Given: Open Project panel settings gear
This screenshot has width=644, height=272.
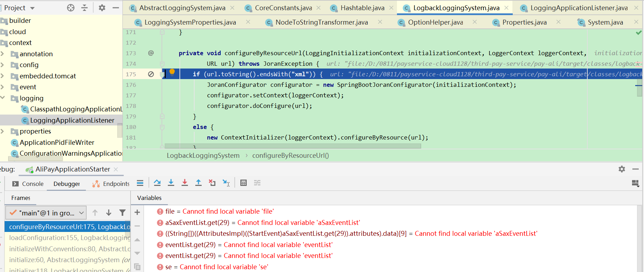Looking at the screenshot, I should [102, 8].
